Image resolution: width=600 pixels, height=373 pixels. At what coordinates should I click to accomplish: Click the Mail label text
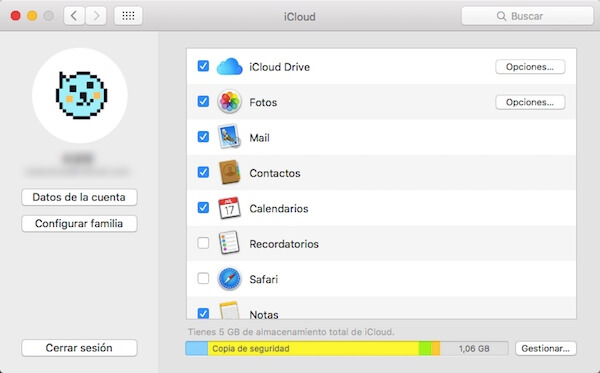[x=259, y=138]
